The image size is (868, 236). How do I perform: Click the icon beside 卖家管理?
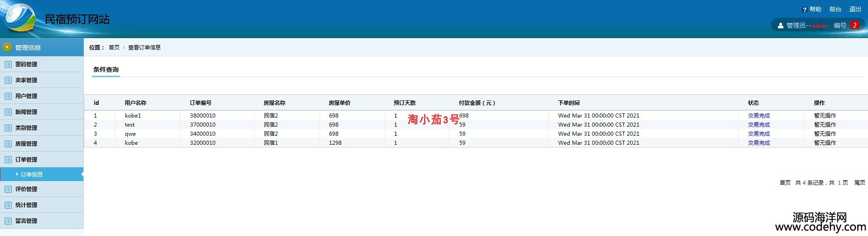[8, 80]
